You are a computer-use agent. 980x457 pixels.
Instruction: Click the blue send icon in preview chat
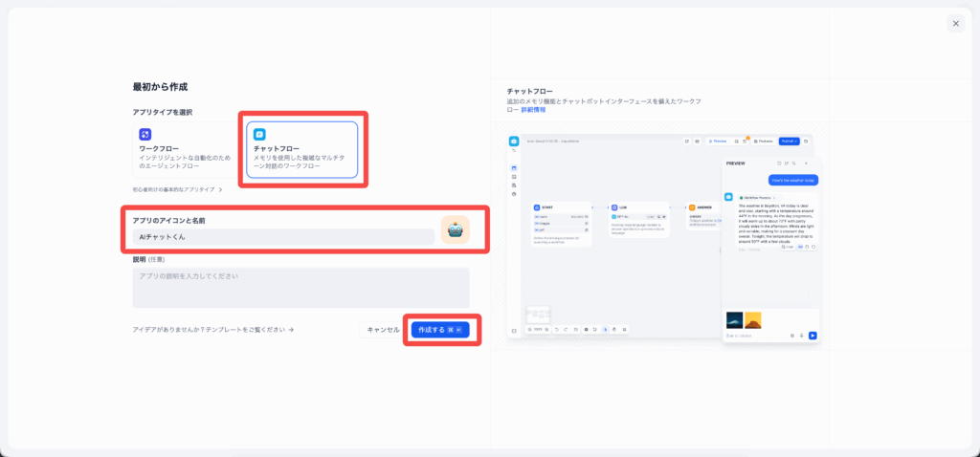(x=813, y=336)
